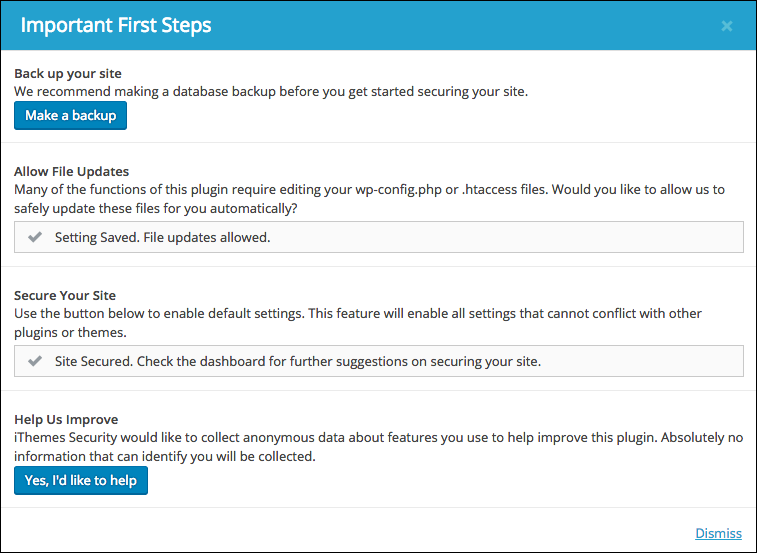This screenshot has width=757, height=553.
Task: Click the Important First Steps title
Action: click(116, 26)
